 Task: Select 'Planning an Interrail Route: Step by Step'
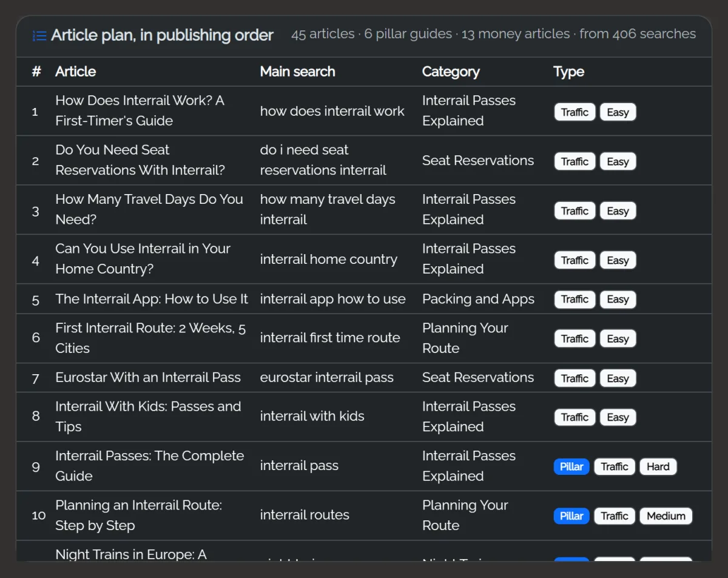click(x=139, y=515)
